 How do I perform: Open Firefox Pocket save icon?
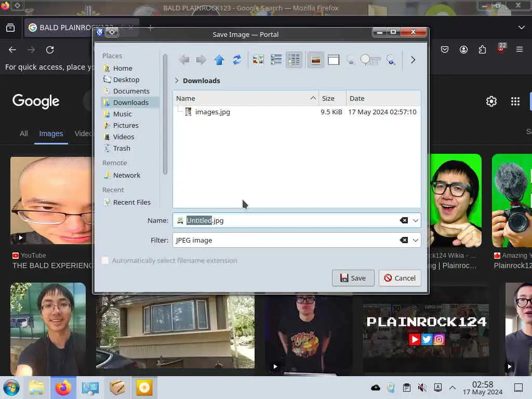[445, 50]
